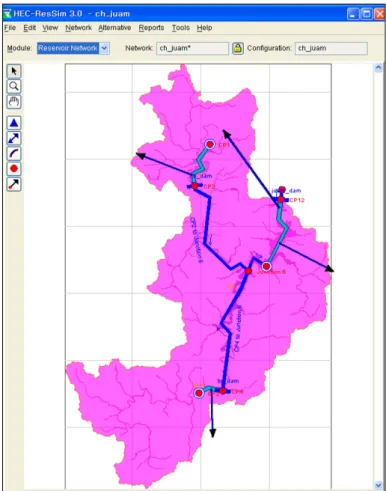386x491 pixels.
Task: Click the Network name field ch_juam*
Action: [193, 48]
